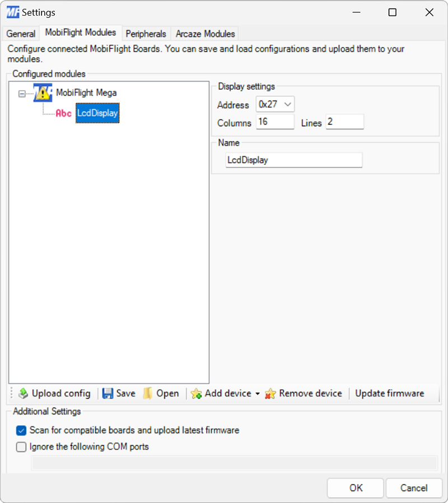This screenshot has height=503, width=448.
Task: Click the Remove device star icon
Action: click(271, 394)
